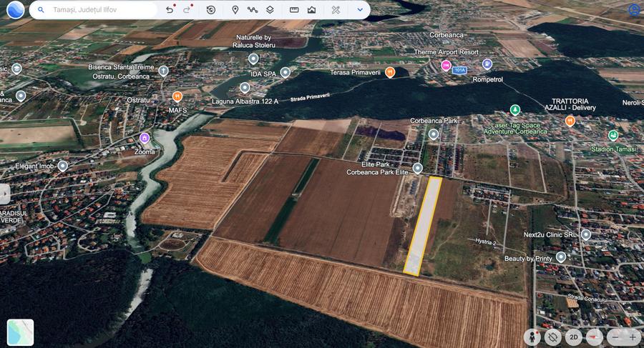
Task: Click the Ostratu locality label
Action: [x=138, y=100]
